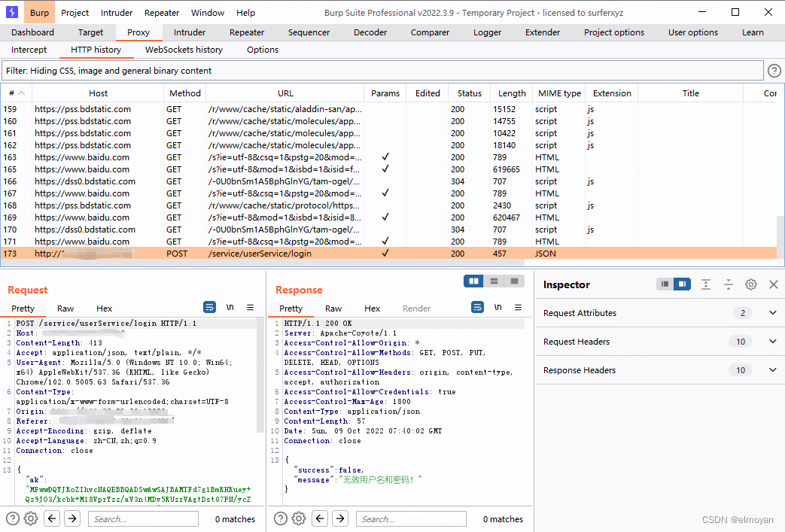This screenshot has height=532, width=785.
Task: Go to previous Request search match
Action: pos(52,518)
